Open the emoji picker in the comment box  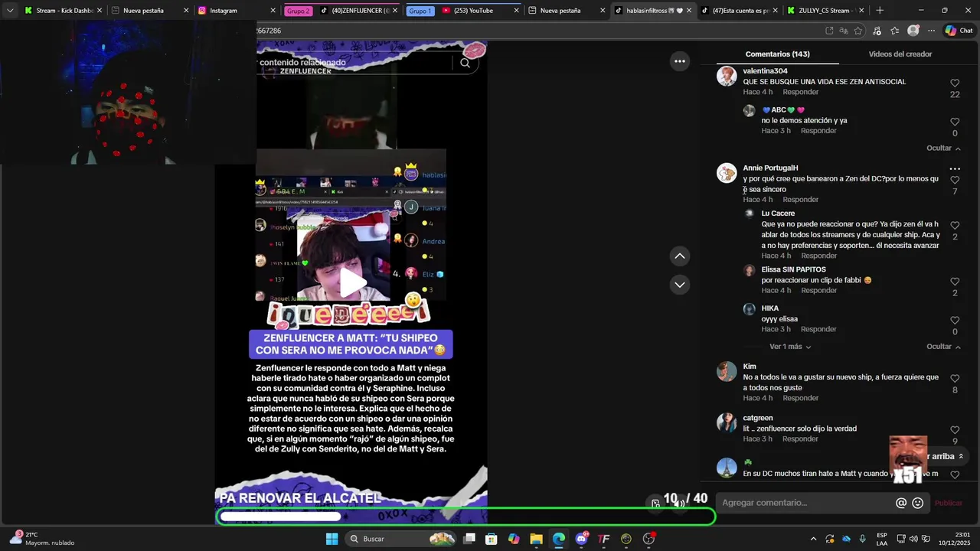click(918, 503)
